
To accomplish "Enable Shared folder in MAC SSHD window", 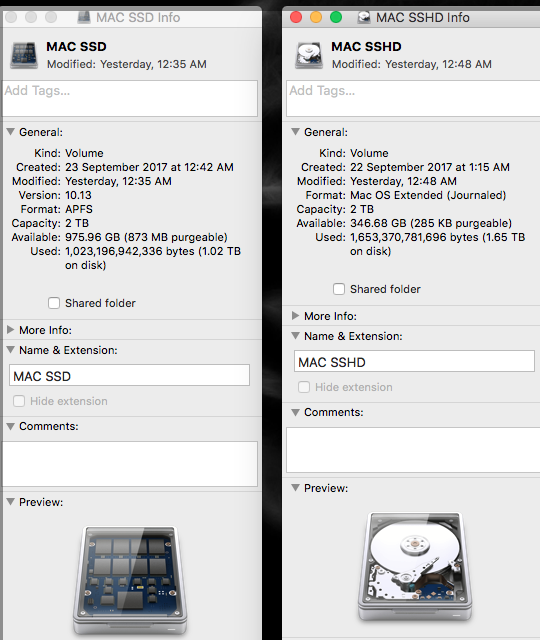I will tap(339, 289).
